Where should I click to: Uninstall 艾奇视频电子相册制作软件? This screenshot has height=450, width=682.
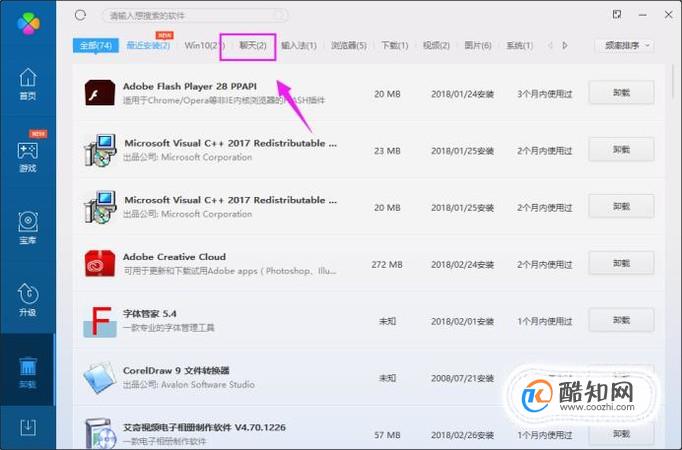[621, 434]
